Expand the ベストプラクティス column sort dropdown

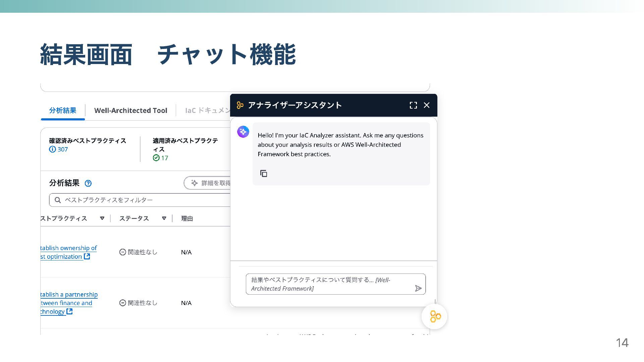(x=102, y=218)
